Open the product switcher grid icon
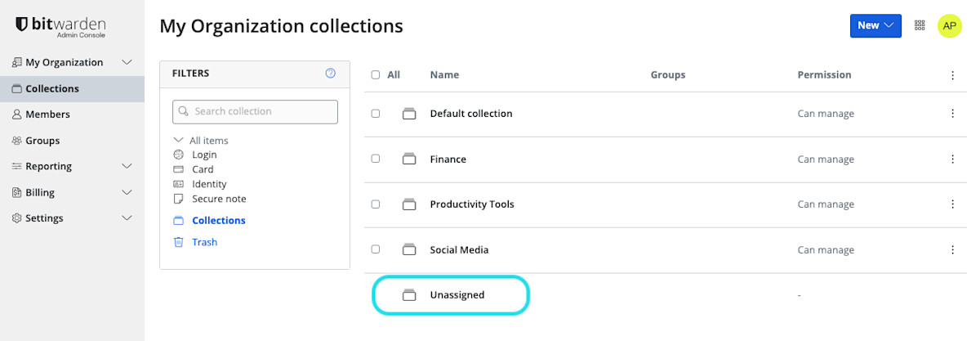Screen dimensions: 980x341 point(920,25)
